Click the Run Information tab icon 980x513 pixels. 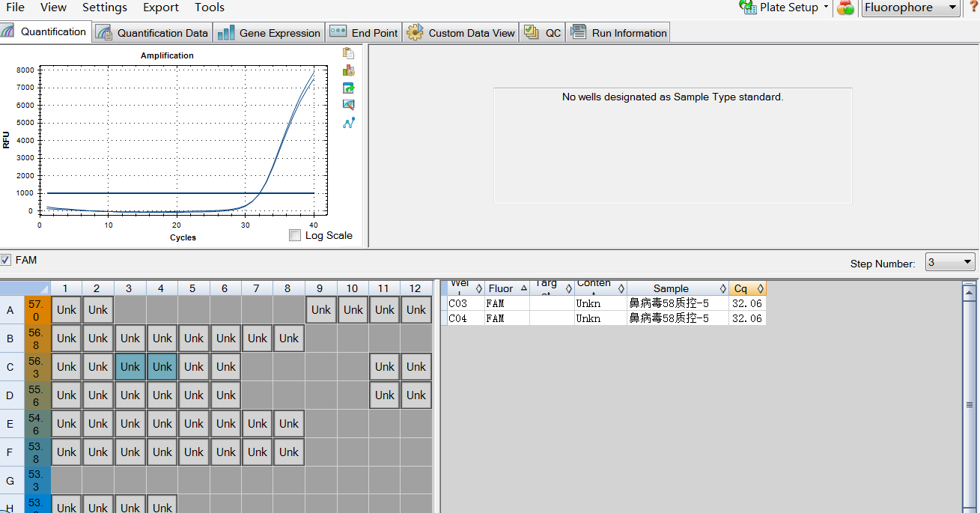coord(578,33)
